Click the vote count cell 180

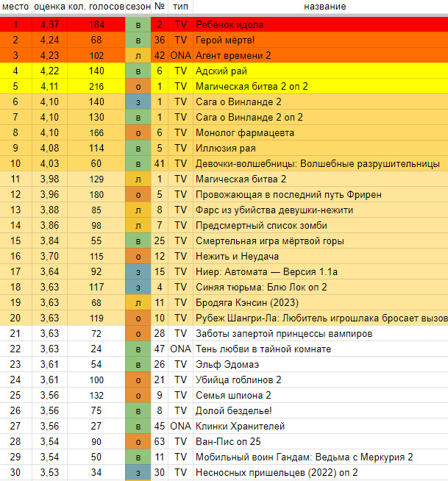96,194
